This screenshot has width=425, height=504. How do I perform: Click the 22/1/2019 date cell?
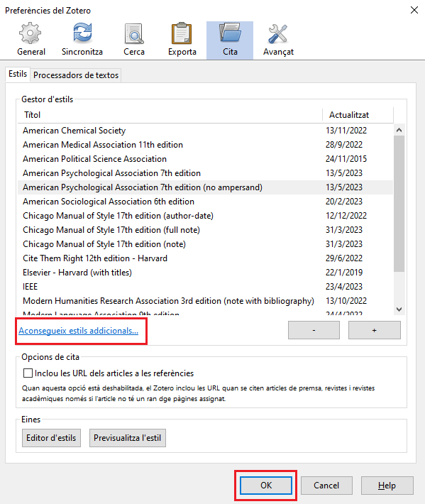343,273
